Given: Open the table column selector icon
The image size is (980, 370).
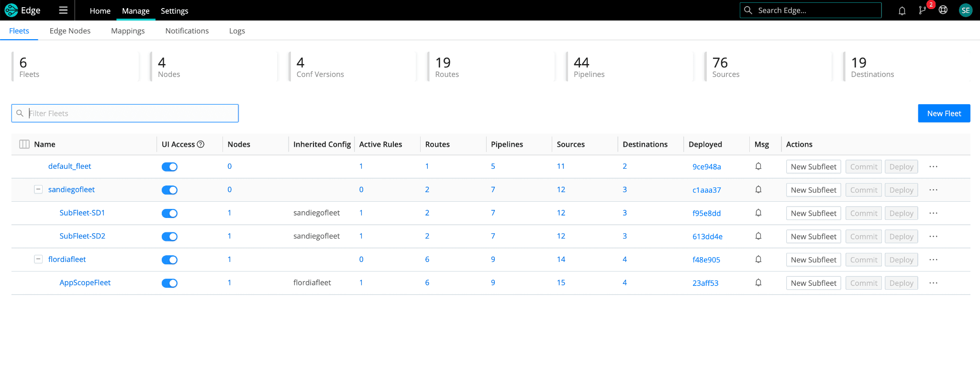Looking at the screenshot, I should pyautogui.click(x=24, y=144).
